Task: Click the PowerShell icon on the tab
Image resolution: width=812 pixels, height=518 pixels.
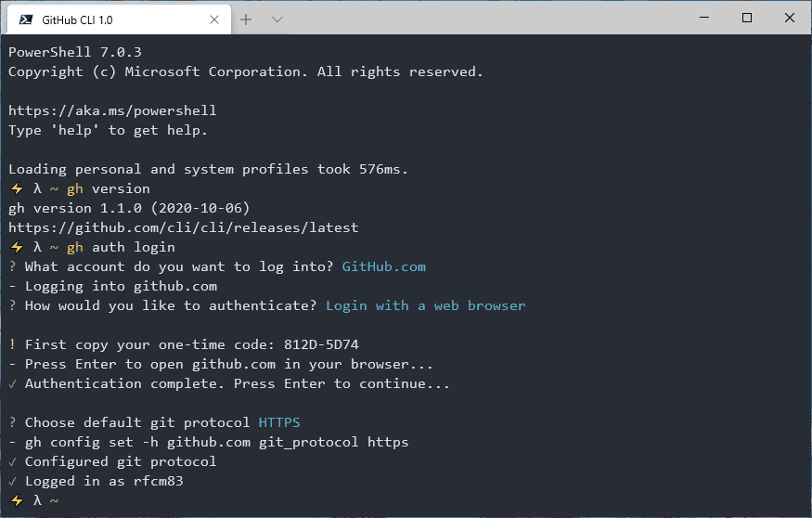Action: click(x=26, y=19)
